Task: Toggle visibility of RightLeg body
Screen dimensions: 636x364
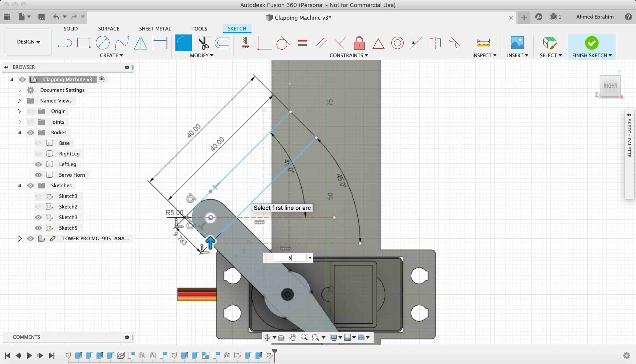Action: 38,154
